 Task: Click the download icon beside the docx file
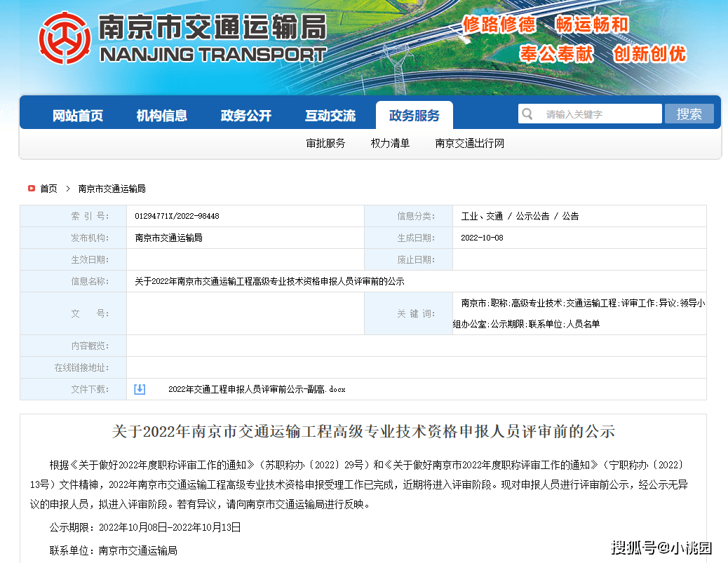(x=140, y=389)
